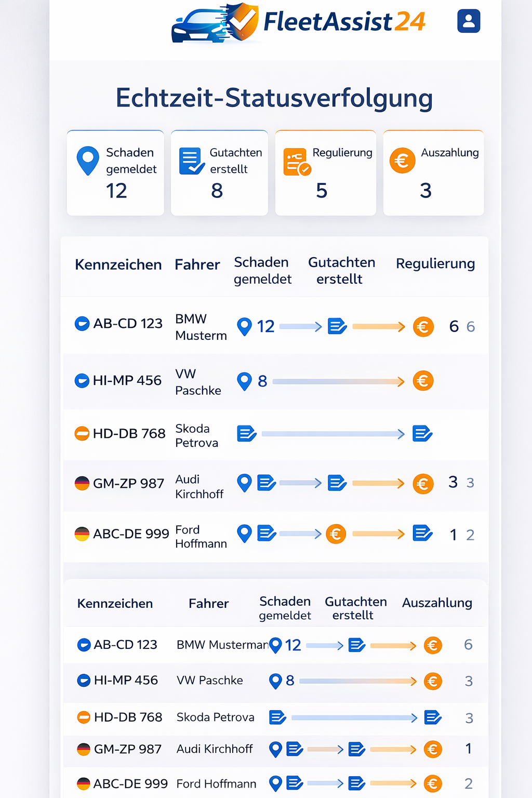Select the pin icon for Audi Kirchhoff
The height and width of the screenshot is (798, 532).
(x=245, y=483)
